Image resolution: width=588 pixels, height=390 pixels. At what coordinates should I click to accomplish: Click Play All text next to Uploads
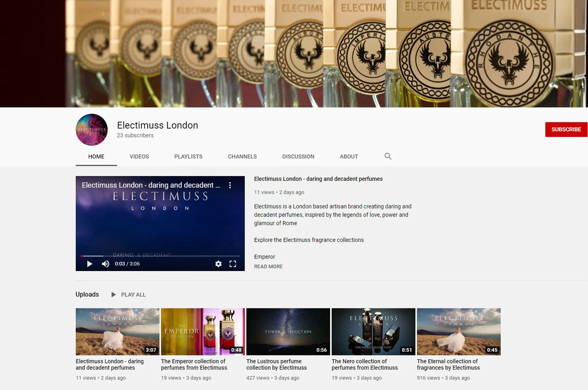click(133, 295)
